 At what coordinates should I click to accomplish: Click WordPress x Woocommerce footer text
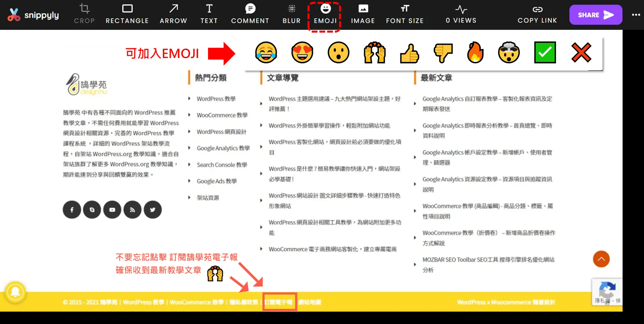506,302
